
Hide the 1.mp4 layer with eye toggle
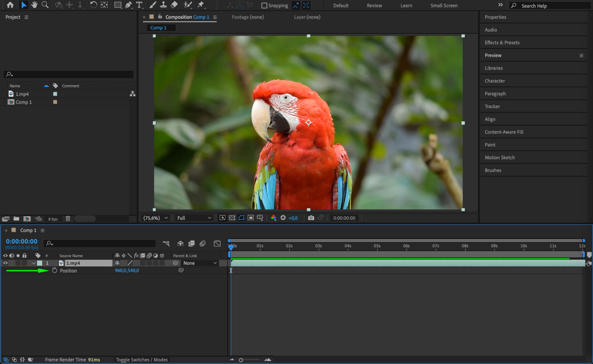(x=5, y=263)
